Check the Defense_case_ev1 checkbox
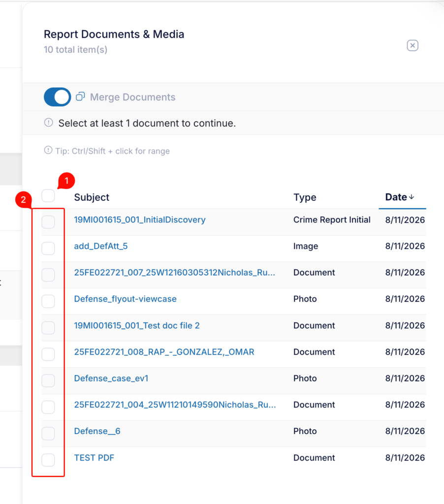The image size is (444, 504). pos(48,380)
